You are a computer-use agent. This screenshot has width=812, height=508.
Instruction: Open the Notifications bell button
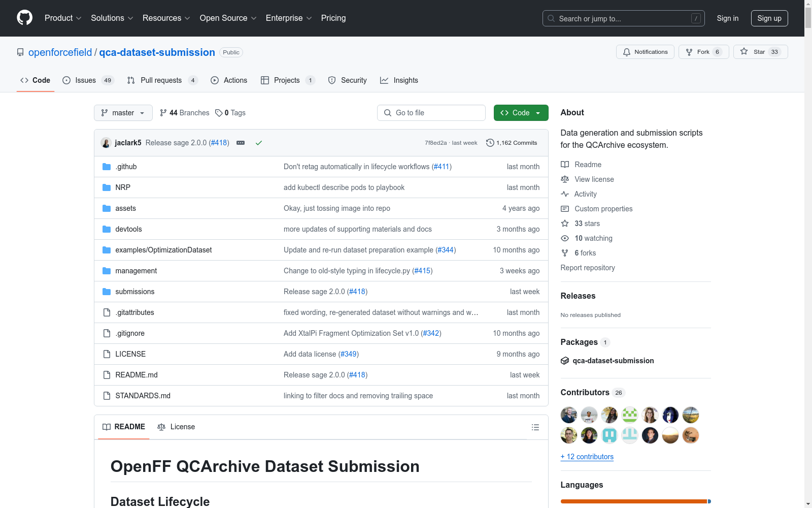645,52
